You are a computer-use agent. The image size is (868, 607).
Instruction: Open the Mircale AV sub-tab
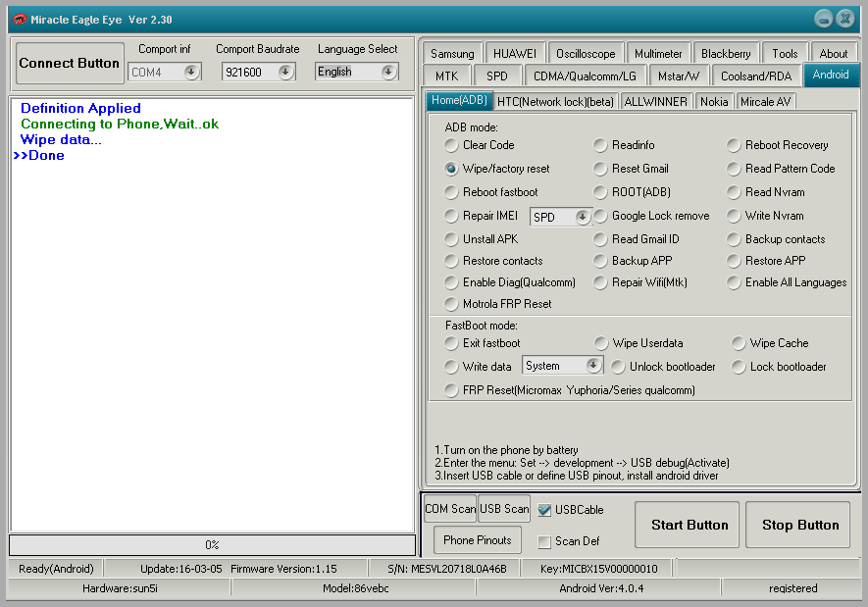click(766, 102)
